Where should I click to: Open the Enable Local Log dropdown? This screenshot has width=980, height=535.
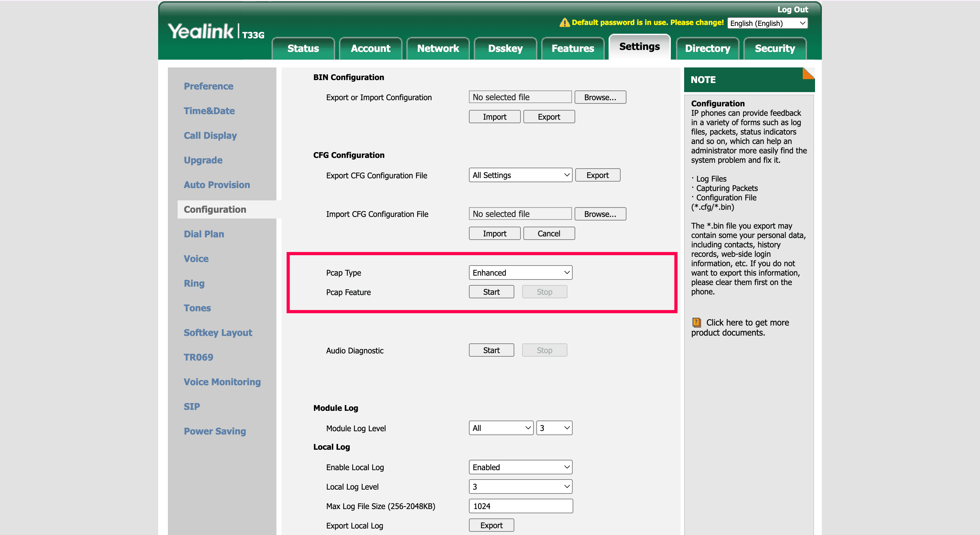pyautogui.click(x=520, y=467)
